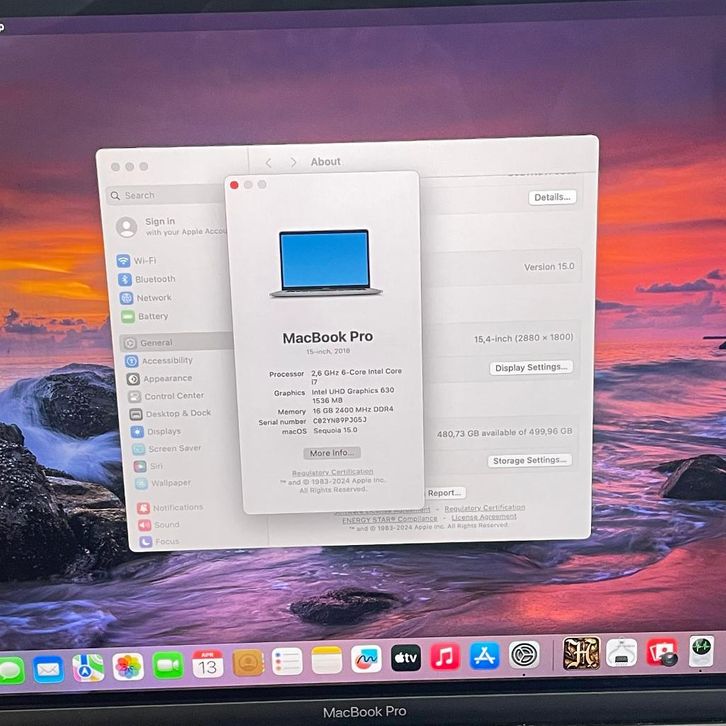Launch Music from the Dock
This screenshot has height=726, width=726.
point(444,657)
